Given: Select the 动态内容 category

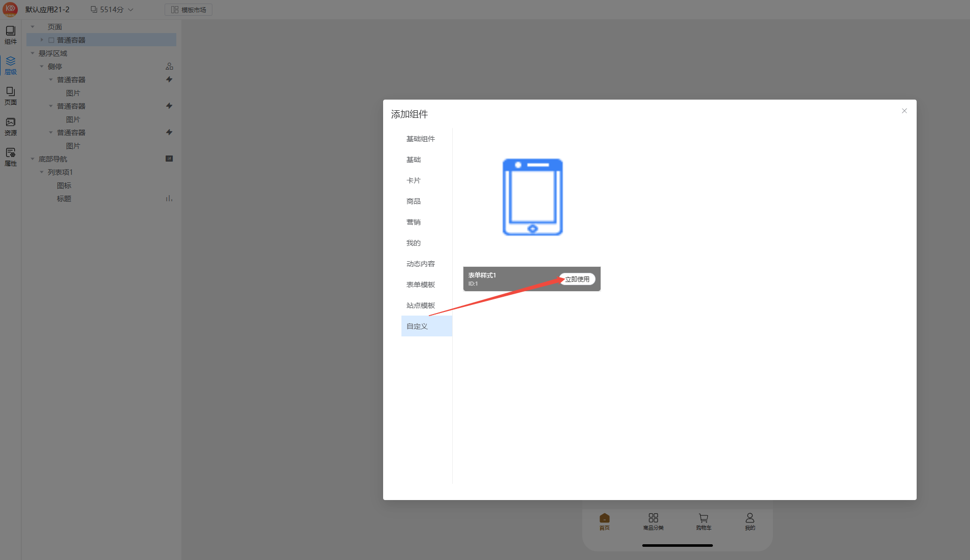Looking at the screenshot, I should click(420, 264).
